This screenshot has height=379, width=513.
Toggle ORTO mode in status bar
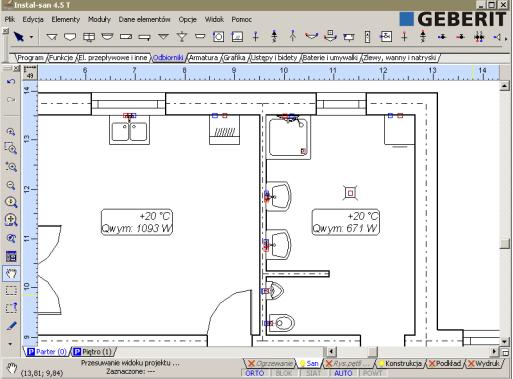coord(255,373)
